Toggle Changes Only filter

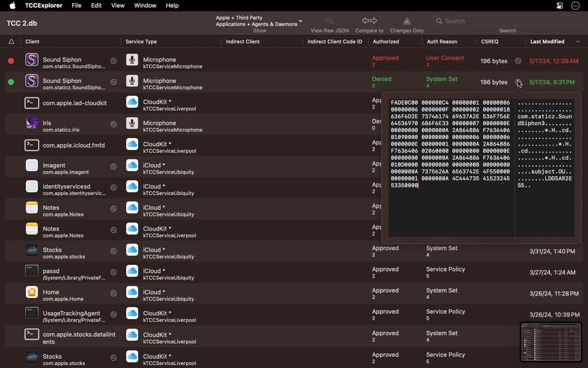[x=407, y=25]
